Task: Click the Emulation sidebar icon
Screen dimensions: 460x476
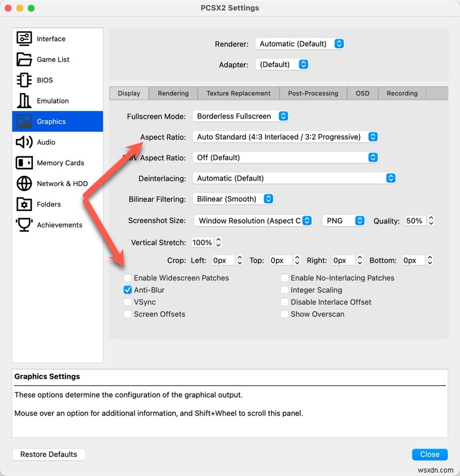Action: click(x=24, y=101)
